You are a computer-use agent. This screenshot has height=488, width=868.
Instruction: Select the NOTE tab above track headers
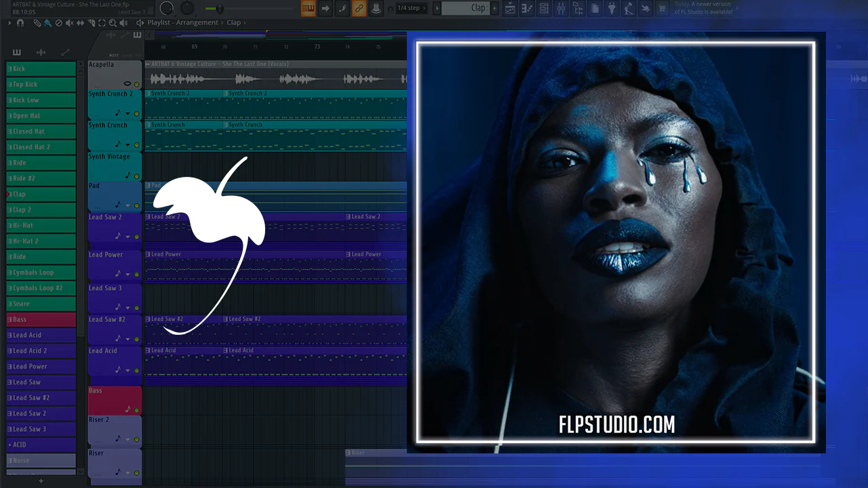(x=114, y=55)
